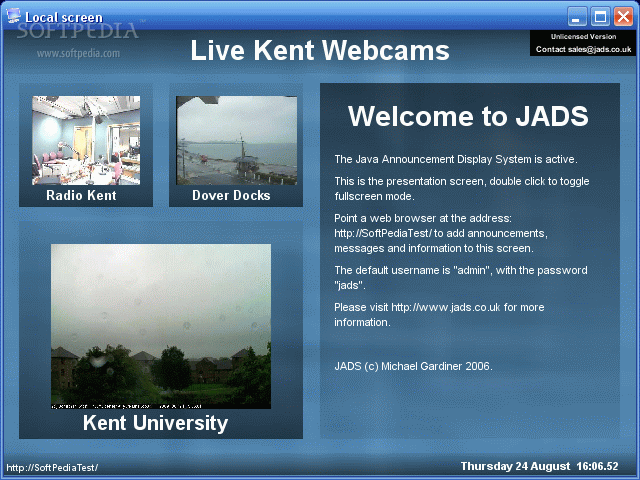Screen dimensions: 640x480
Task: Click the sales@jads.co.uk contact text
Action: coord(599,49)
